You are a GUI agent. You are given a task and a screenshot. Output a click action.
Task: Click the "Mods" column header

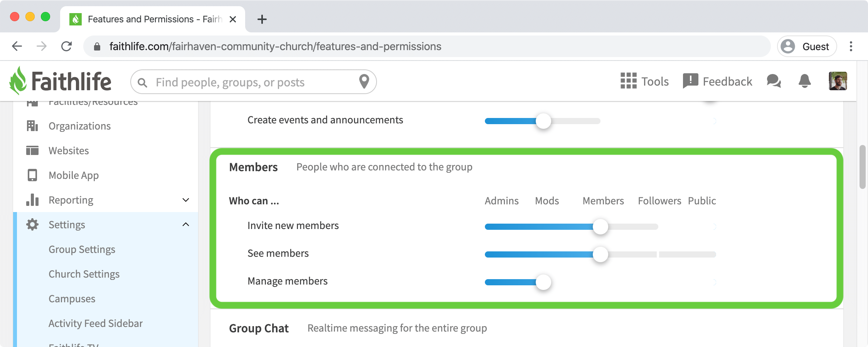tap(547, 201)
